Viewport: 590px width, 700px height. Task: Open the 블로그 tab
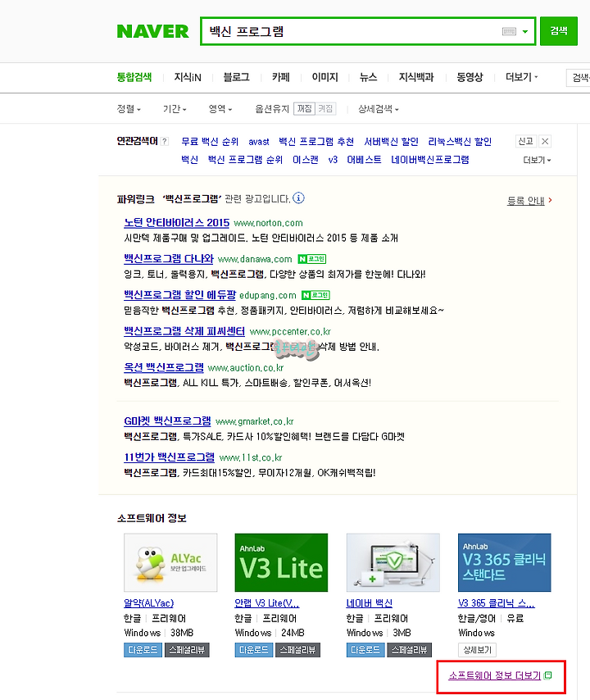coord(236,77)
